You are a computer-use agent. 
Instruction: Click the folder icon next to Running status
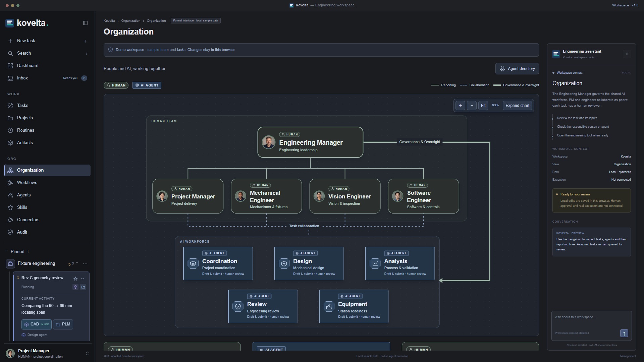click(83, 287)
